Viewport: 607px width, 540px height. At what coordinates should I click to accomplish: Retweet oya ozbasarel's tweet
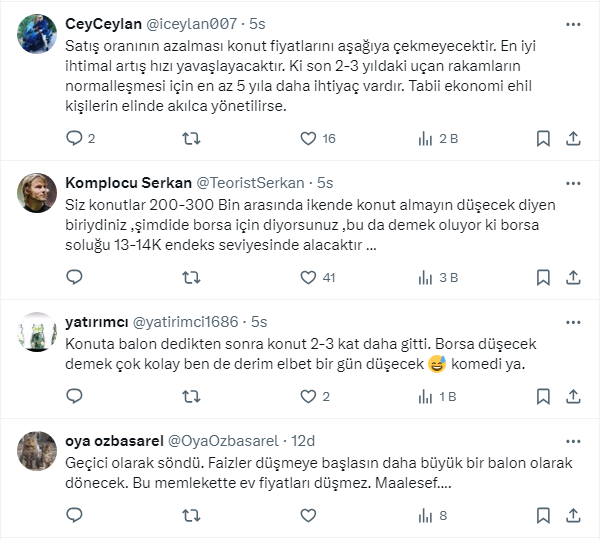pyautogui.click(x=190, y=516)
